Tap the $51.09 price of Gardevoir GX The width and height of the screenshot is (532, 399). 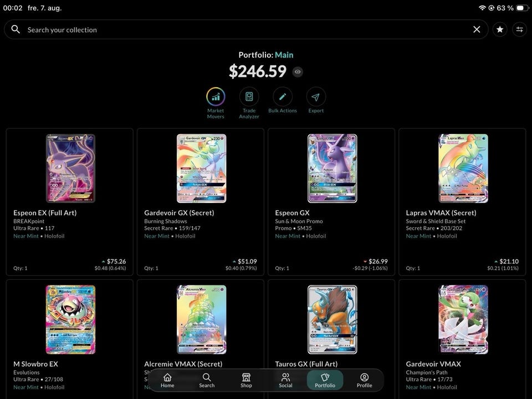click(x=247, y=261)
